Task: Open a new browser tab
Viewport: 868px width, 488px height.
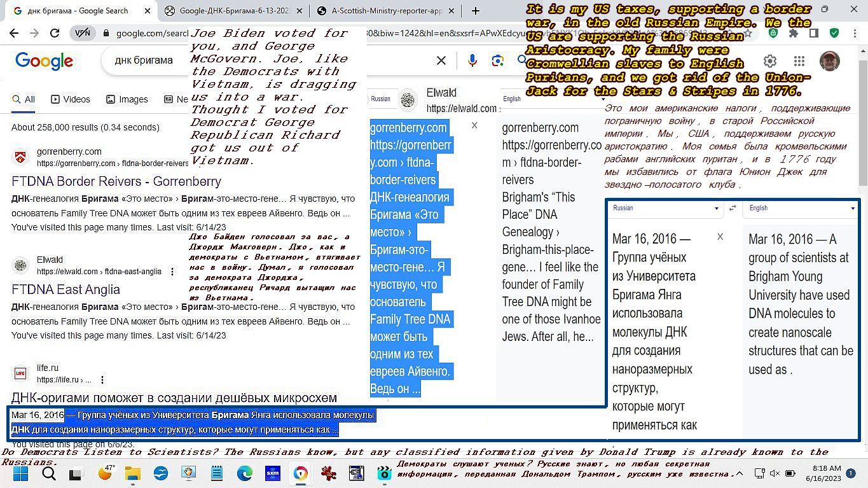Action: tap(475, 11)
